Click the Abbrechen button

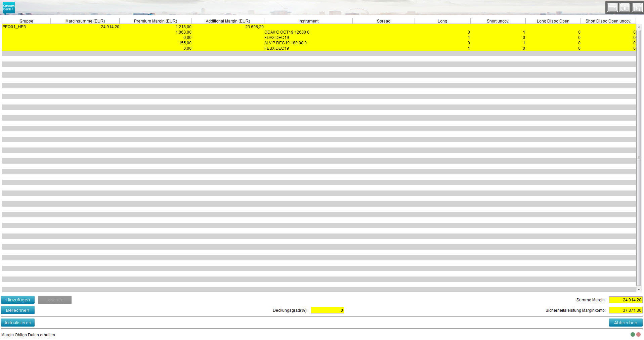tap(626, 323)
